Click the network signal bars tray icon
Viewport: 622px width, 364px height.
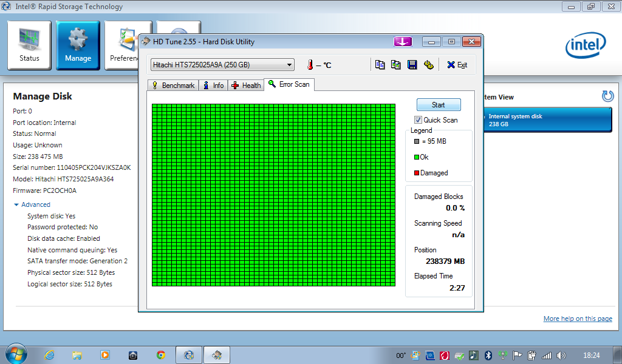(x=547, y=356)
